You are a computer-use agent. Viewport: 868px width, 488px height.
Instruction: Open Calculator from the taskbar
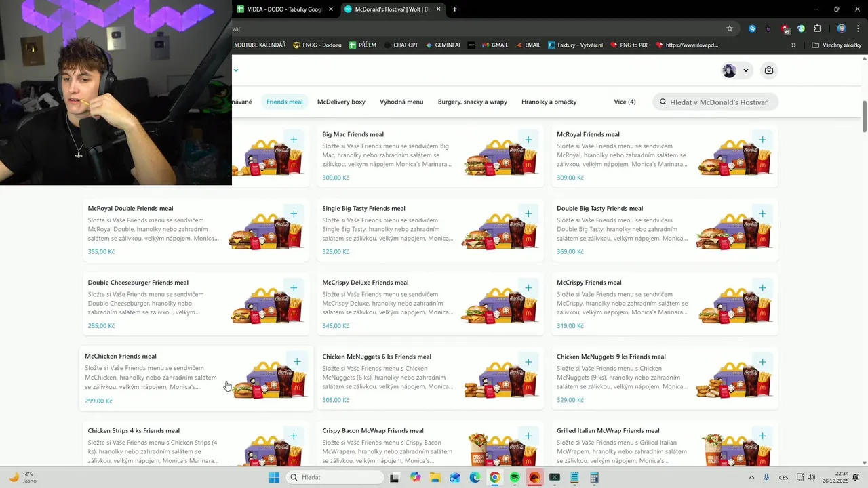pos(594,477)
